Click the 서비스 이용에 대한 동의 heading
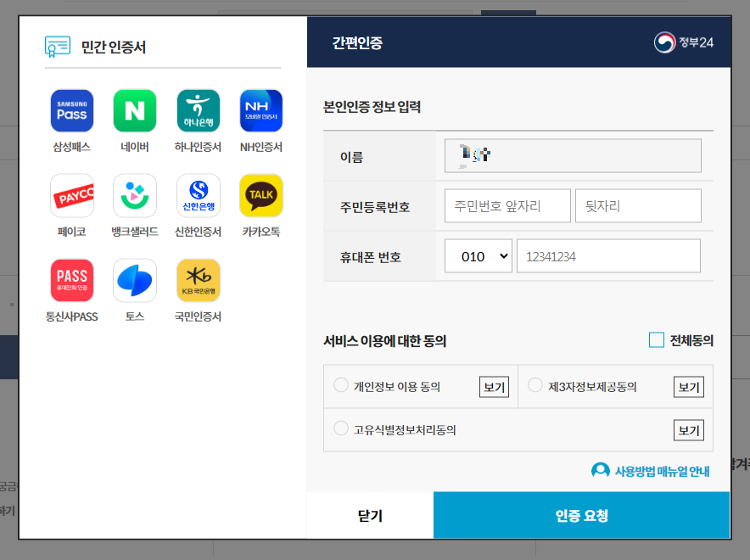The width and height of the screenshot is (750, 560). 384,341
